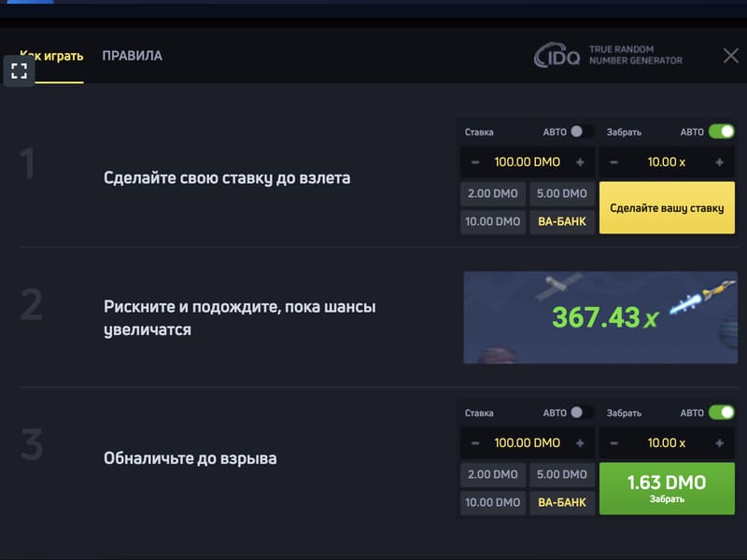Switch to the ПРАВИЛА tab

point(132,56)
